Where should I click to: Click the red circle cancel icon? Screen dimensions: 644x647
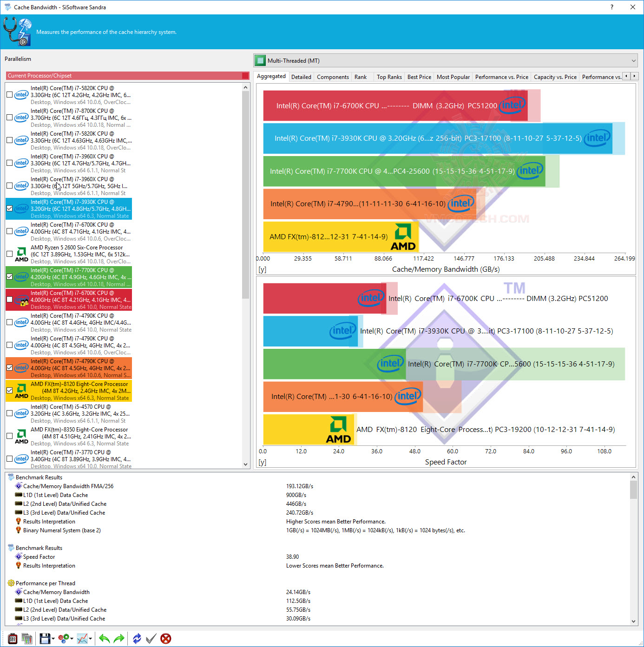coord(166,639)
